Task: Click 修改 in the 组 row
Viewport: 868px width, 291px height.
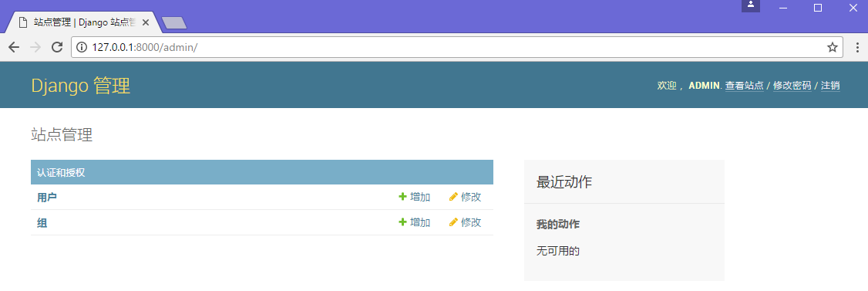Action: 465,222
